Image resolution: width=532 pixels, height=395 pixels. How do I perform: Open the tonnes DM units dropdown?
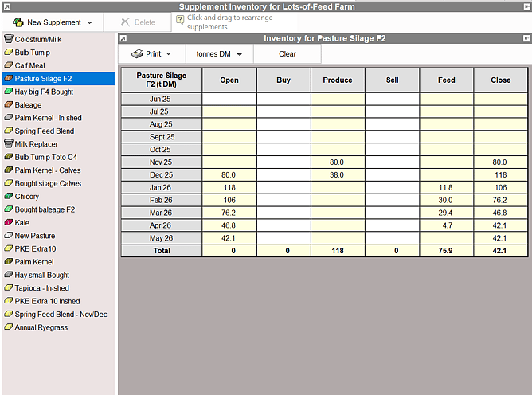(219, 54)
